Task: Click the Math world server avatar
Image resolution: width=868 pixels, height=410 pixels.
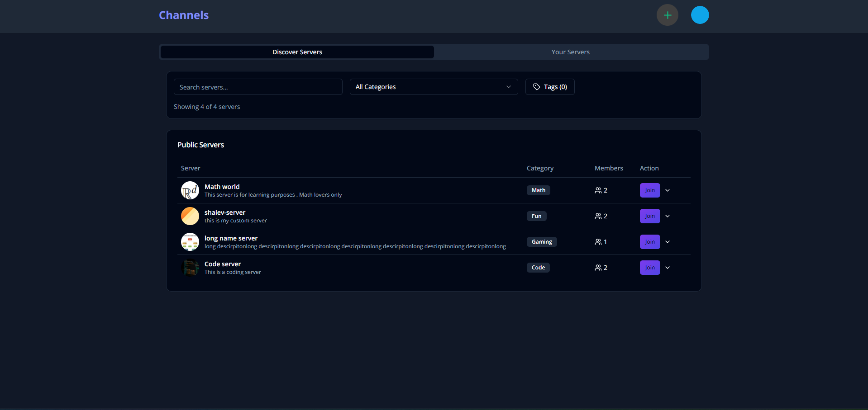Action: coord(190,190)
